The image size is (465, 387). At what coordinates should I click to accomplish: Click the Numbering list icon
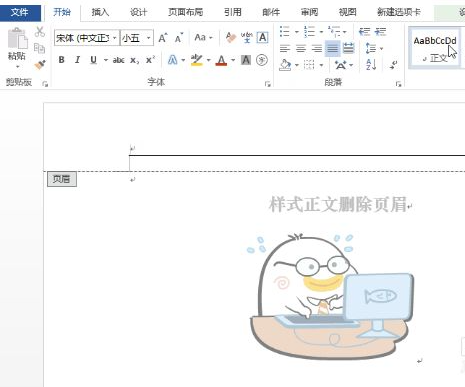coord(310,32)
